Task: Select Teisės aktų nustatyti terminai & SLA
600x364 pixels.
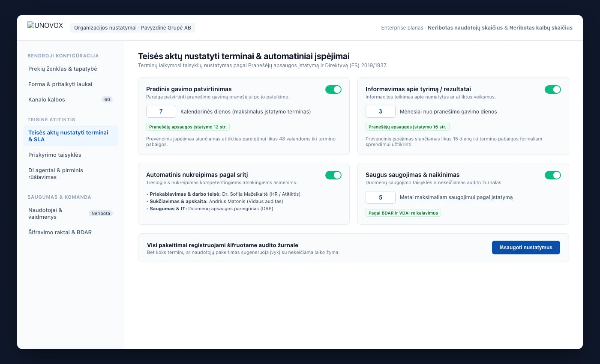Action: click(x=71, y=136)
